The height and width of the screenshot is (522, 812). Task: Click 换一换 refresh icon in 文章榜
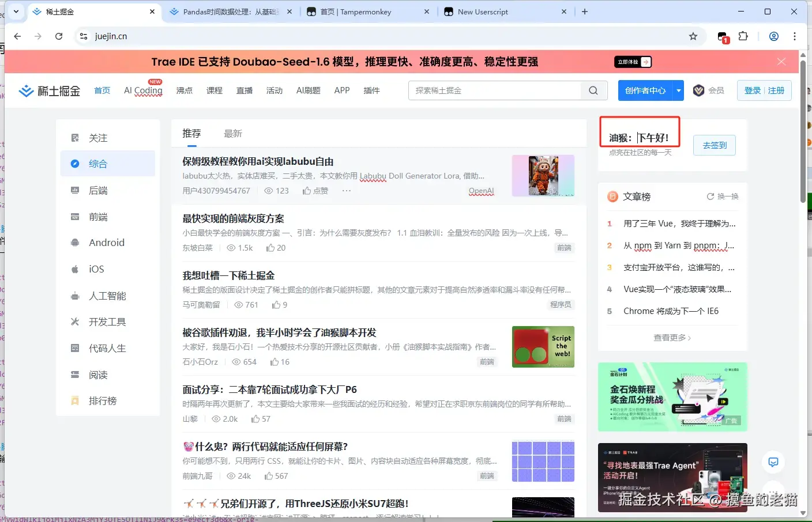pyautogui.click(x=710, y=196)
